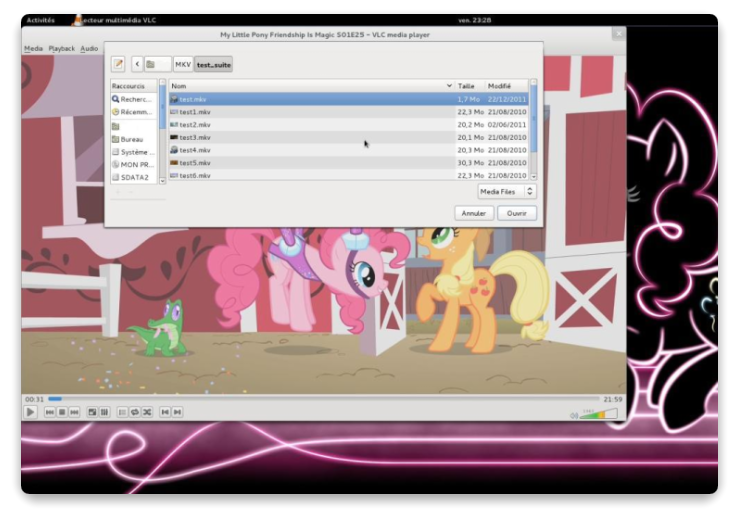The height and width of the screenshot is (511, 739).
Task: Close the VLC window with X button
Action: pos(619,34)
